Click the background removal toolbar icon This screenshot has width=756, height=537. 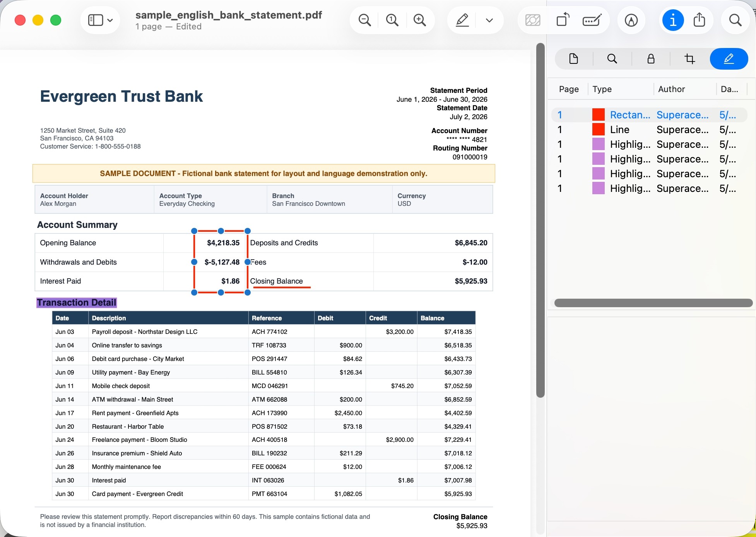(533, 20)
